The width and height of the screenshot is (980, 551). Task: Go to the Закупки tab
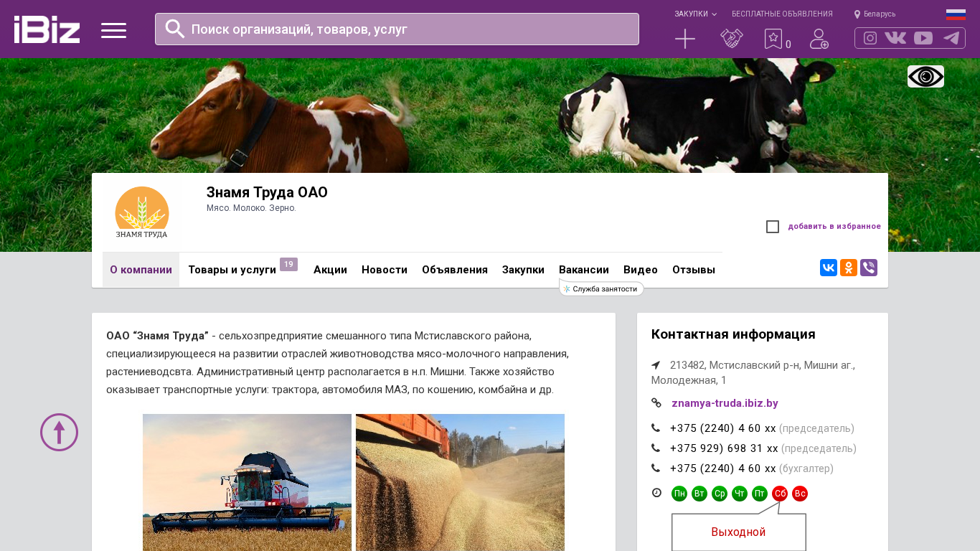click(523, 270)
